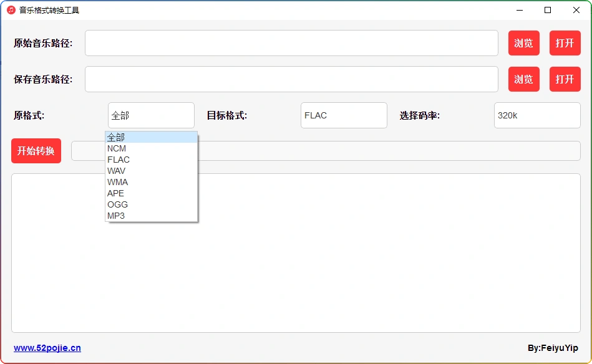The height and width of the screenshot is (364, 592).
Task: Open the www.52pojie.cn link
Action: click(x=47, y=348)
